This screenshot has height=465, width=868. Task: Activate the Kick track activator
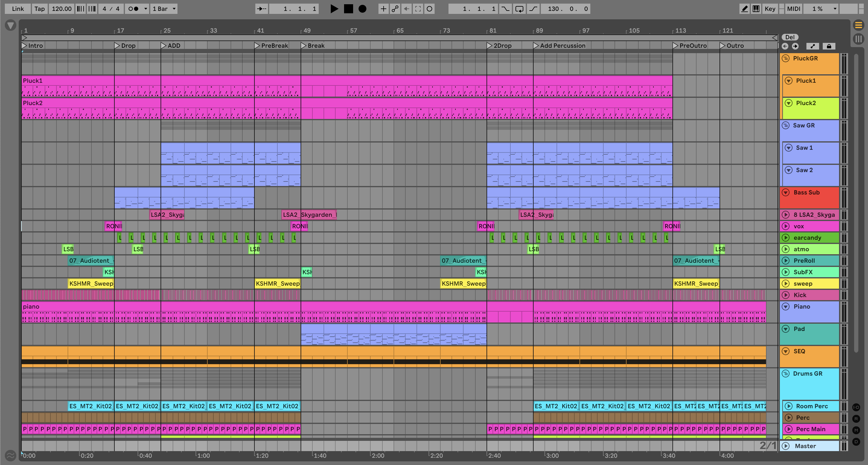point(785,295)
